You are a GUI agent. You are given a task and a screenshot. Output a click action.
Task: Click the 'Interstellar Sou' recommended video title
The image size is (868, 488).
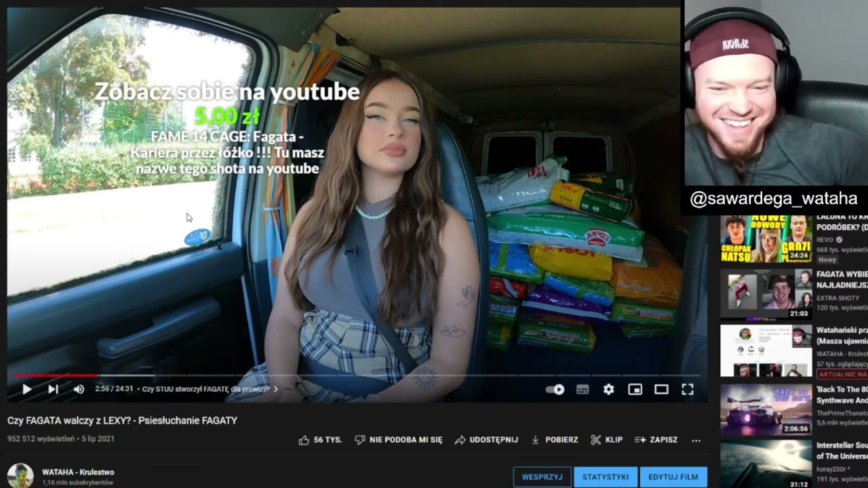coord(842,450)
